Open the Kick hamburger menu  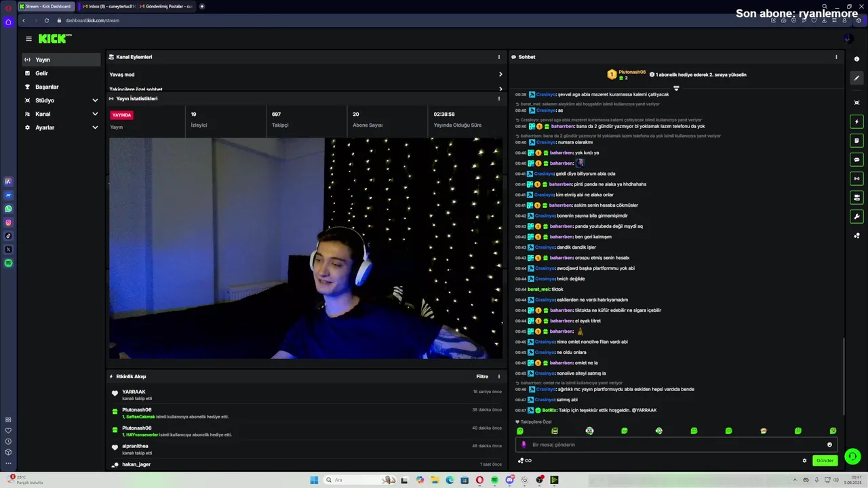[x=28, y=39]
